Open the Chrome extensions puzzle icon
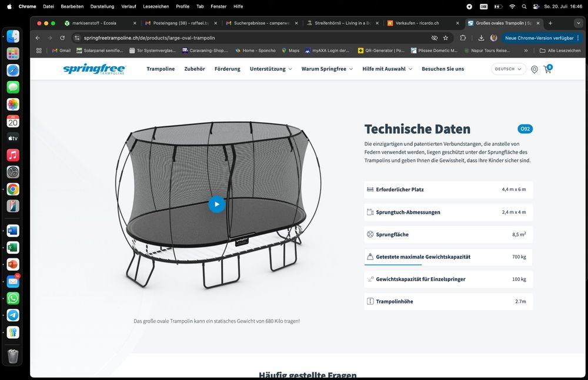This screenshot has height=380, width=588. [x=463, y=38]
